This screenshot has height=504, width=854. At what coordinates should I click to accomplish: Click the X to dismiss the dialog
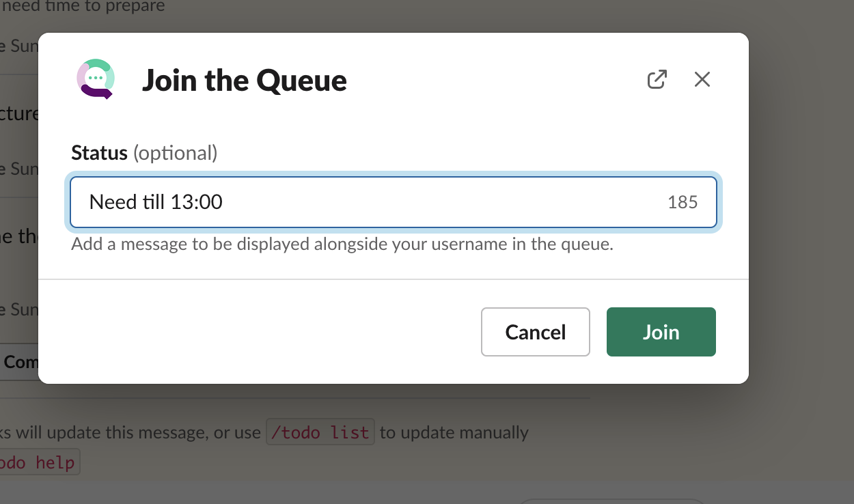(702, 79)
